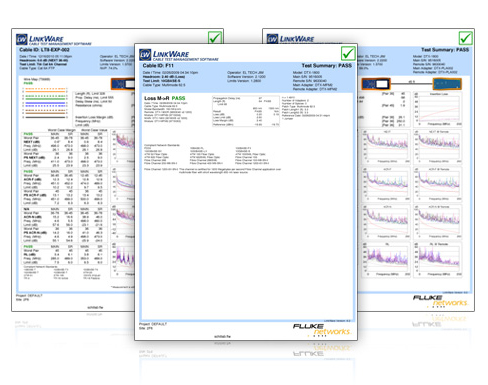The image size is (488, 385).
Task: Click the dark blue tester device icon on right report
Action: (x=376, y=84)
